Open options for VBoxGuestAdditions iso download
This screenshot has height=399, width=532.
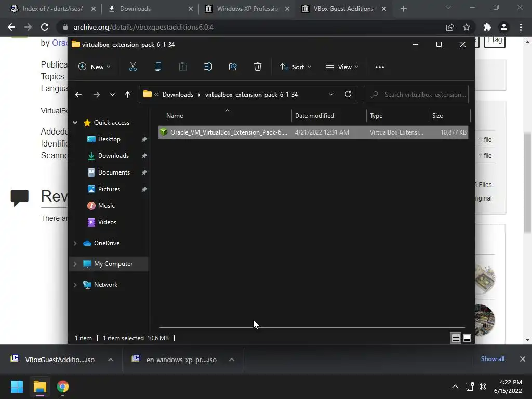coord(111,360)
